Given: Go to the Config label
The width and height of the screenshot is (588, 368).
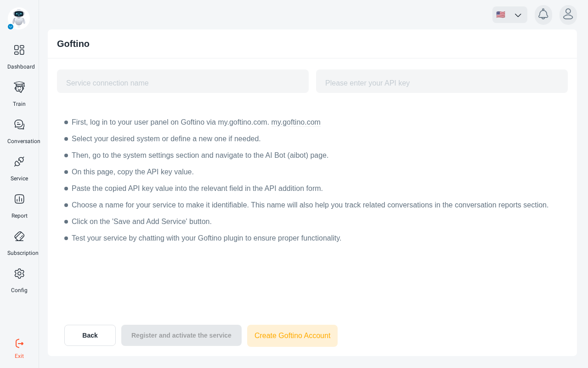Looking at the screenshot, I should (x=19, y=290).
